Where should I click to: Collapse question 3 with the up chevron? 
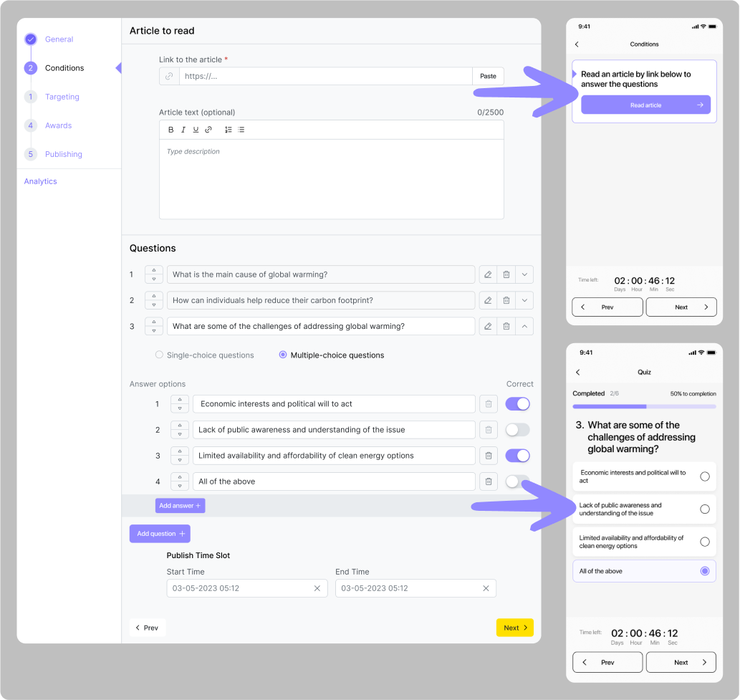[524, 326]
